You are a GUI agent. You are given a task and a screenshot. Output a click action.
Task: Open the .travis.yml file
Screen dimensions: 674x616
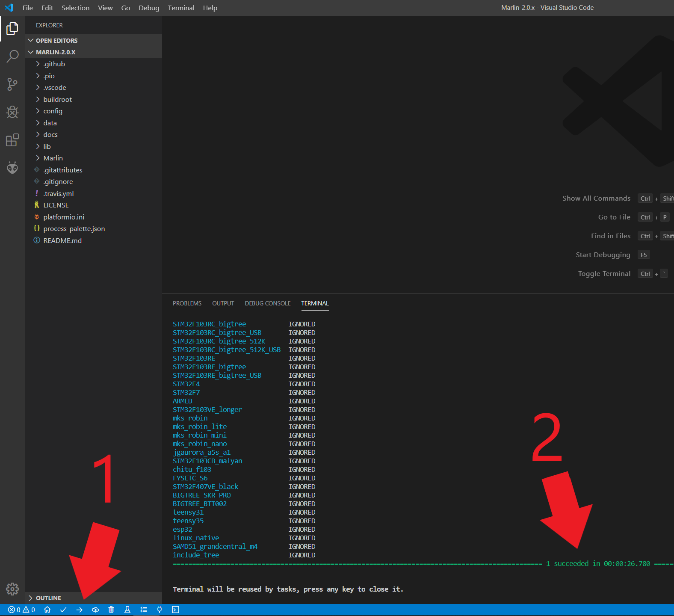[x=94, y=193]
